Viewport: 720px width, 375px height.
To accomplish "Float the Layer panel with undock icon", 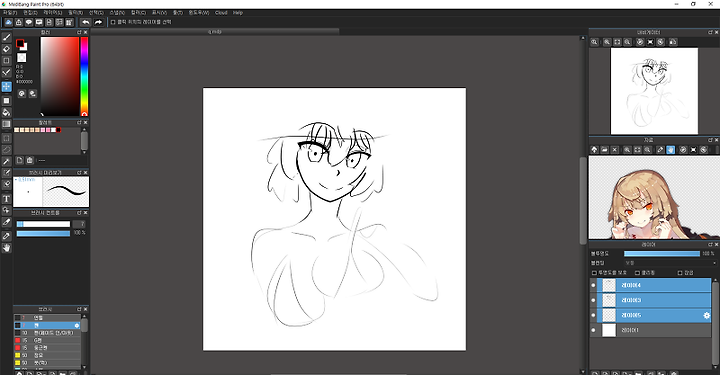I will [710, 244].
